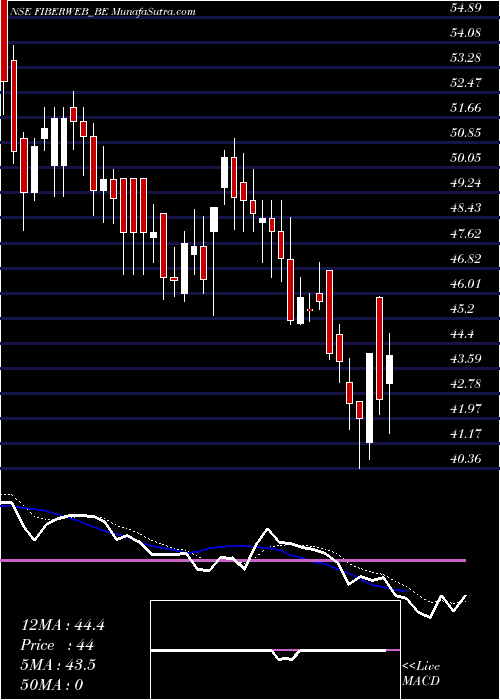Click the 54.89 price axis label
Screen dimensions: 500x700
click(466, 8)
